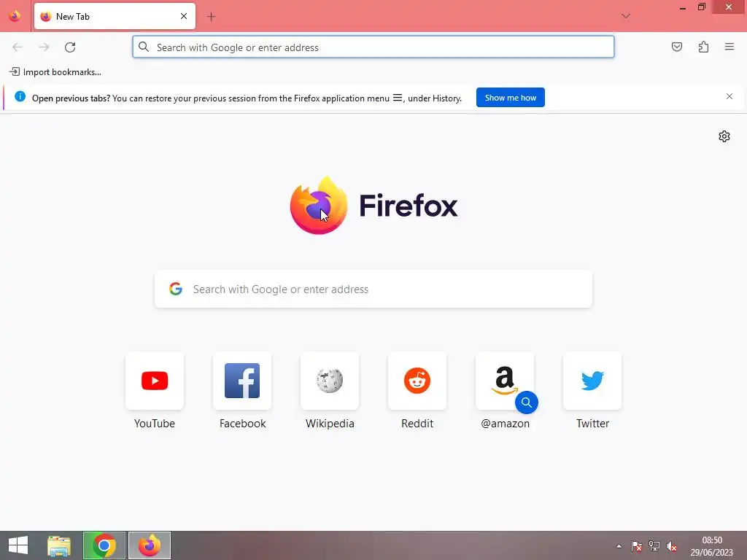Open the Twitter shortcut tile
The height and width of the screenshot is (560, 747).
592,381
